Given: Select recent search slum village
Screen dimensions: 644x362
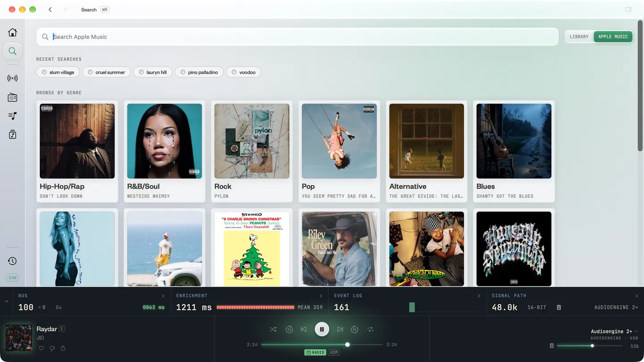Looking at the screenshot, I should [x=58, y=72].
